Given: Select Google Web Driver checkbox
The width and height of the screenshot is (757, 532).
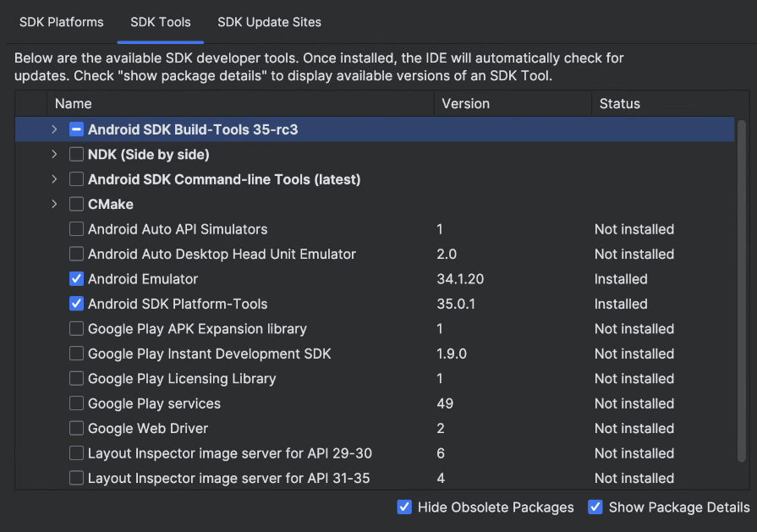Looking at the screenshot, I should 77,428.
